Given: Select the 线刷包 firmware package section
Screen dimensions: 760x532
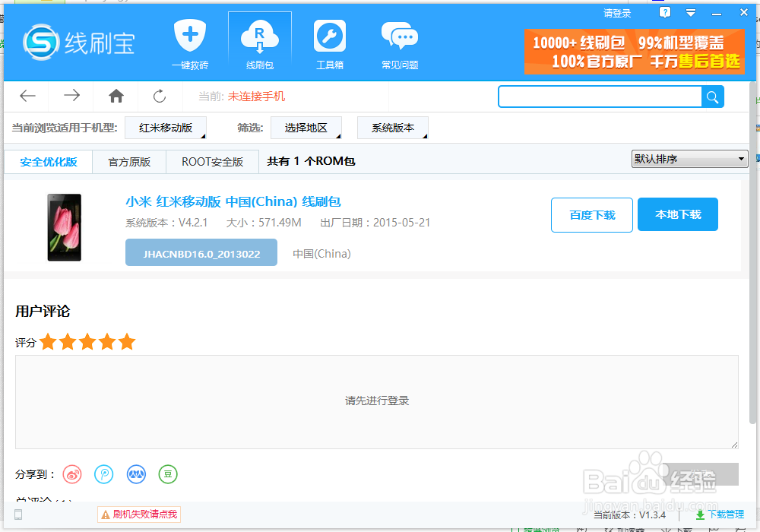Looking at the screenshot, I should tap(260, 42).
